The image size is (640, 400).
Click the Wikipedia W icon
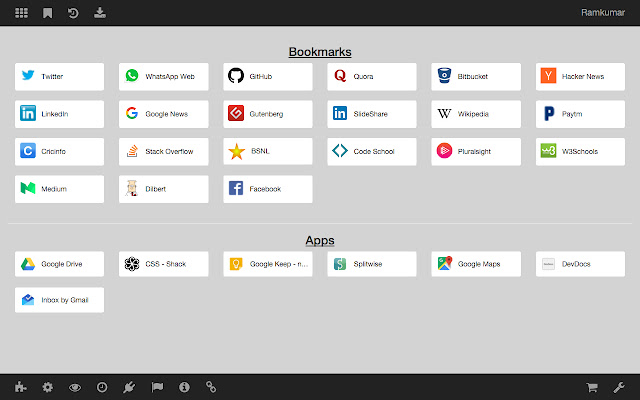click(x=444, y=113)
